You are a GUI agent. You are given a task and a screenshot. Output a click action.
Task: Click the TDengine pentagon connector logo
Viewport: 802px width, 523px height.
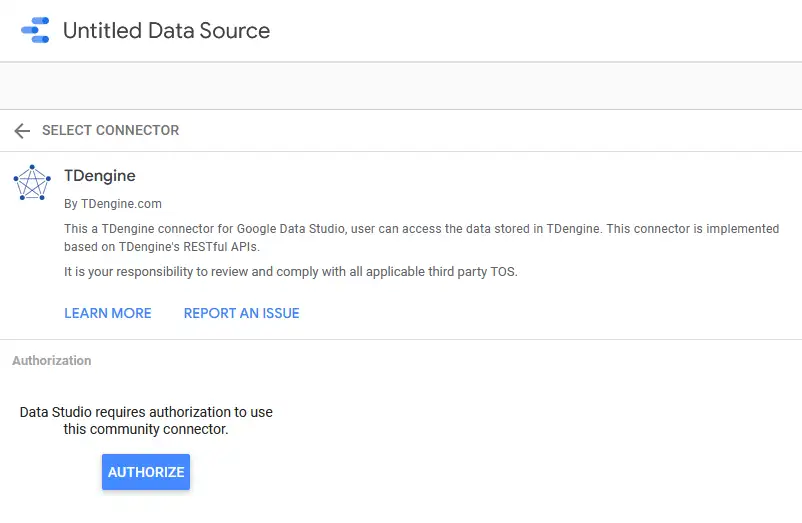(x=31, y=183)
